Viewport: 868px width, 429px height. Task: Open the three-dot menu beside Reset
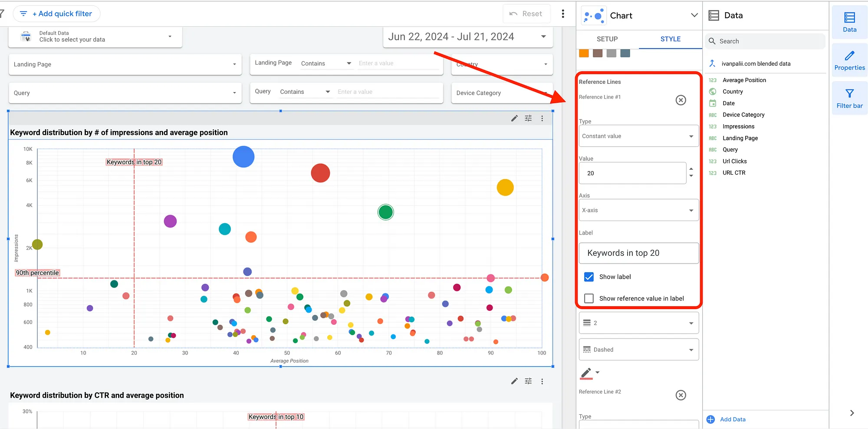[563, 14]
